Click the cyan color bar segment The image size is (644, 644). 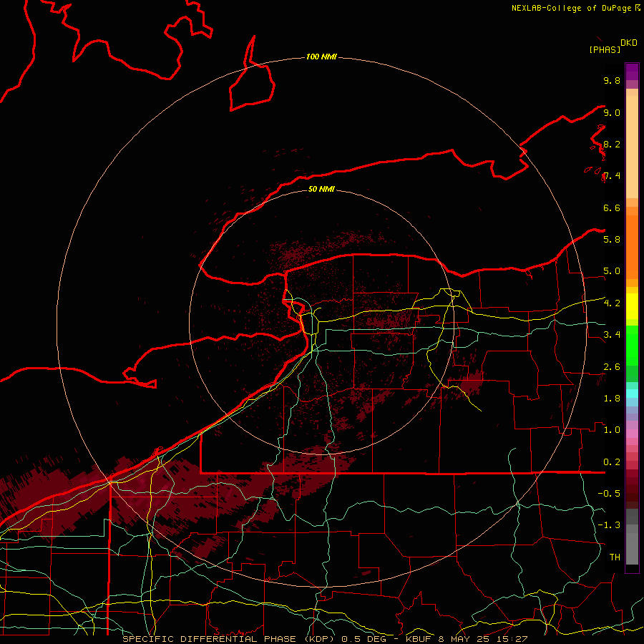(x=632, y=394)
